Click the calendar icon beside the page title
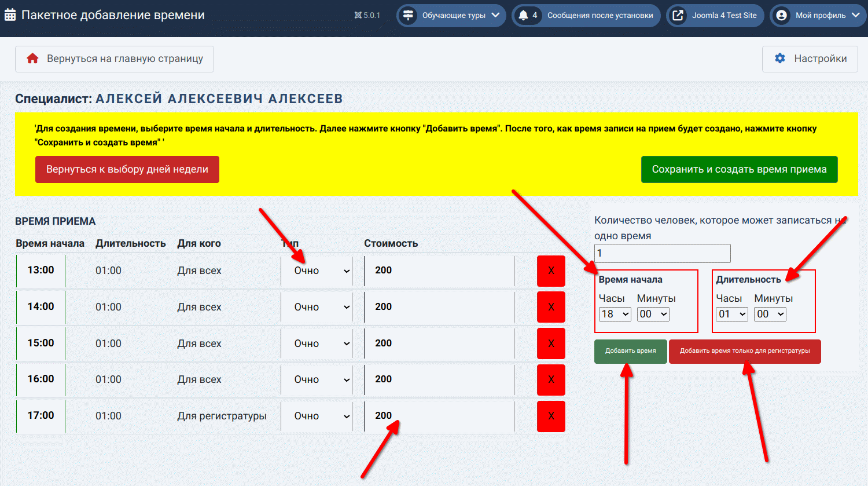Screen dimensions: 868x486 click(x=10, y=15)
